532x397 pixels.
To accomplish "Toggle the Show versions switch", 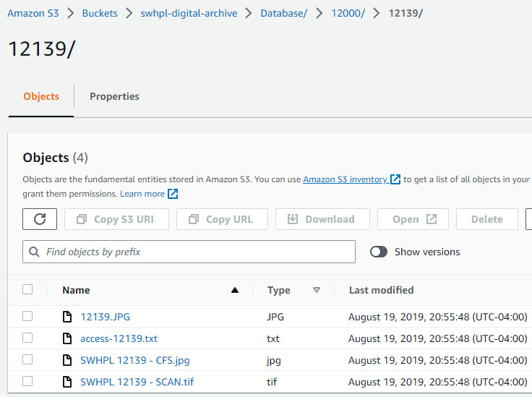I will [379, 252].
